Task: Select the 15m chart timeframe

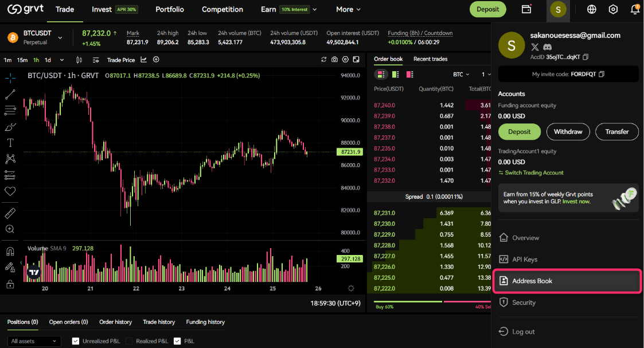Action: [x=22, y=60]
